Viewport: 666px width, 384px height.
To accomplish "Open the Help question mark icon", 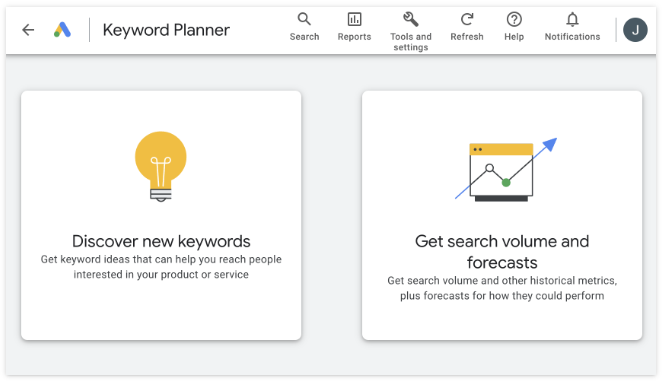I will 514,19.
